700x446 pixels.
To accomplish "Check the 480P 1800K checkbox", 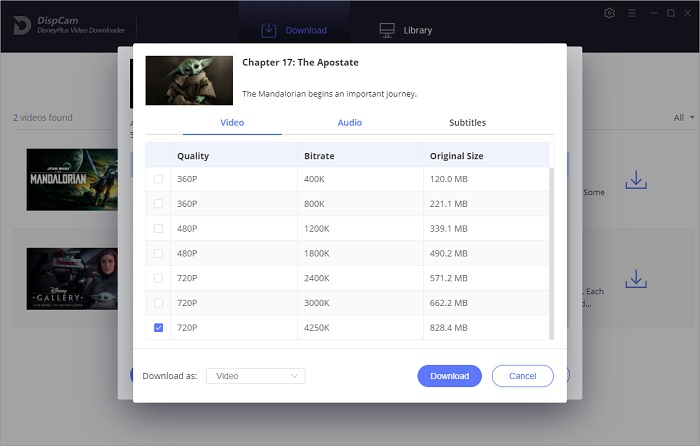I will pyautogui.click(x=158, y=253).
